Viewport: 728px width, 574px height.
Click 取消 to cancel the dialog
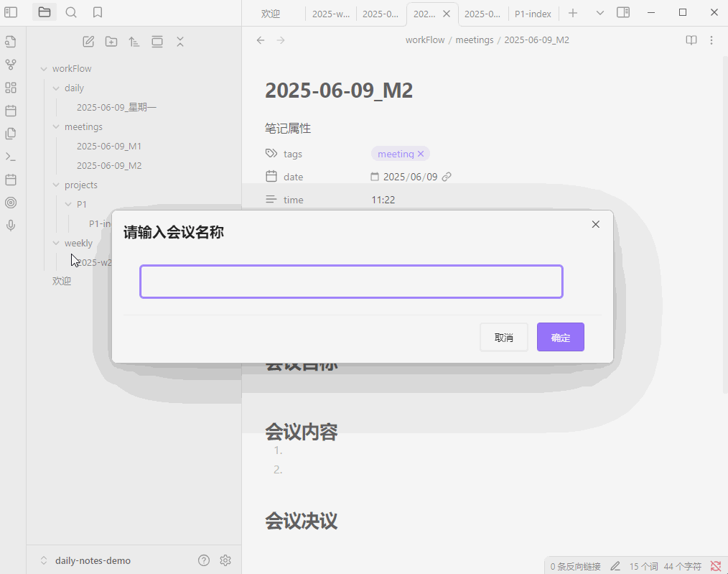click(504, 337)
